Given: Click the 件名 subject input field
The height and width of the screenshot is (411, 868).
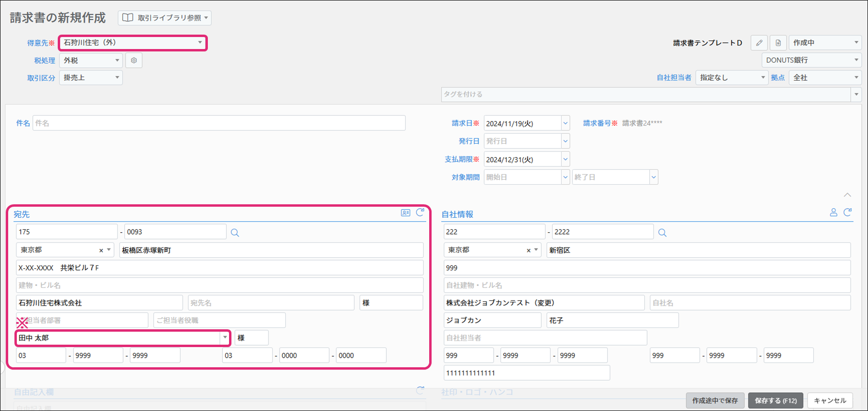Looking at the screenshot, I should (219, 123).
